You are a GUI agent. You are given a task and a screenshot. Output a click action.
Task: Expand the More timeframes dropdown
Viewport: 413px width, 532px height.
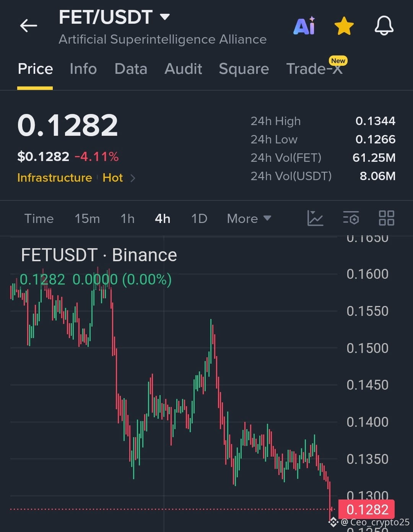click(x=249, y=218)
